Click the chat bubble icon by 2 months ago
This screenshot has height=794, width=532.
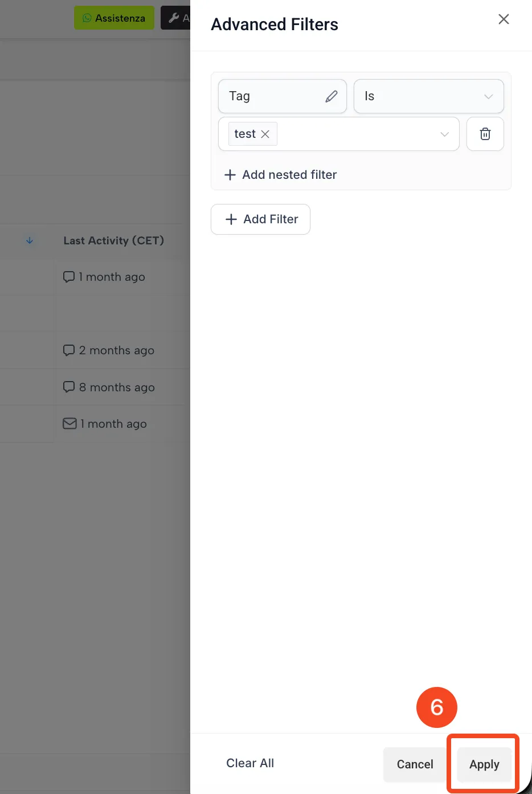(69, 350)
